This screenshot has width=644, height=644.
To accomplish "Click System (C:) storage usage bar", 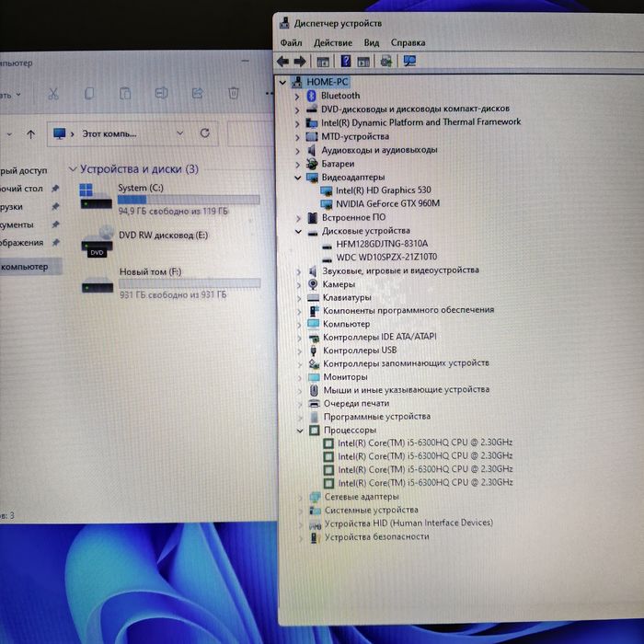I will click(x=189, y=200).
